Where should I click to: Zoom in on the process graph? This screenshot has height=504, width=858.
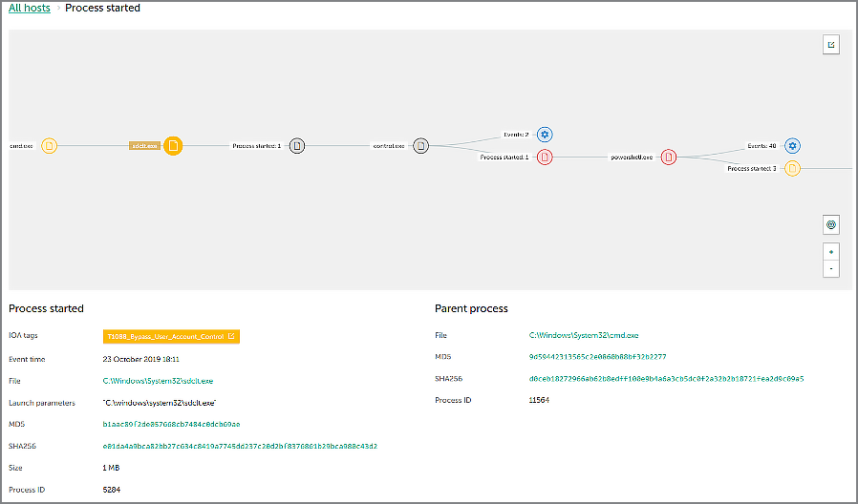click(x=831, y=251)
